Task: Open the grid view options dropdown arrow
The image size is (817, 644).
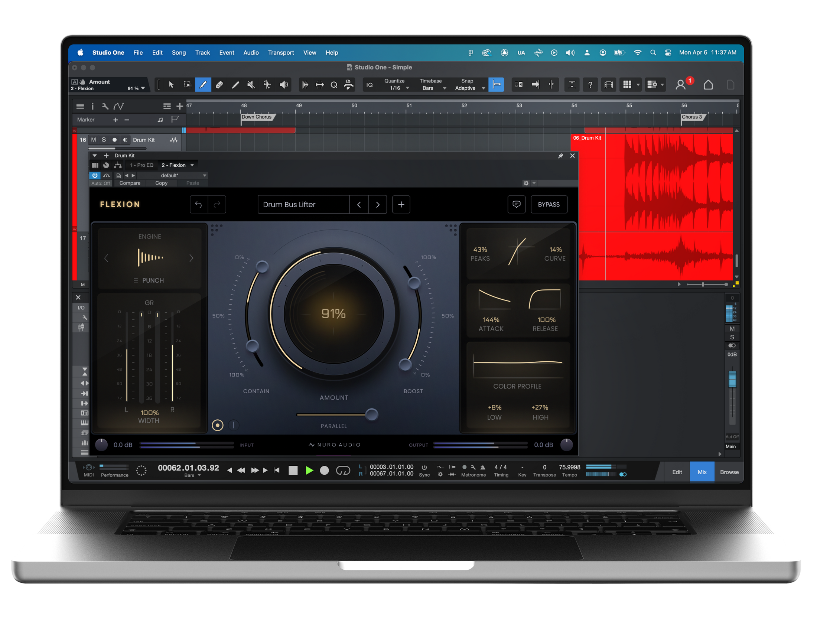Action: (x=638, y=85)
